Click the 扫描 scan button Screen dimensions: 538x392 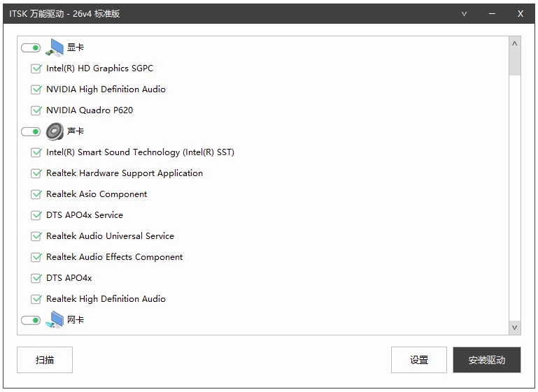coord(45,360)
